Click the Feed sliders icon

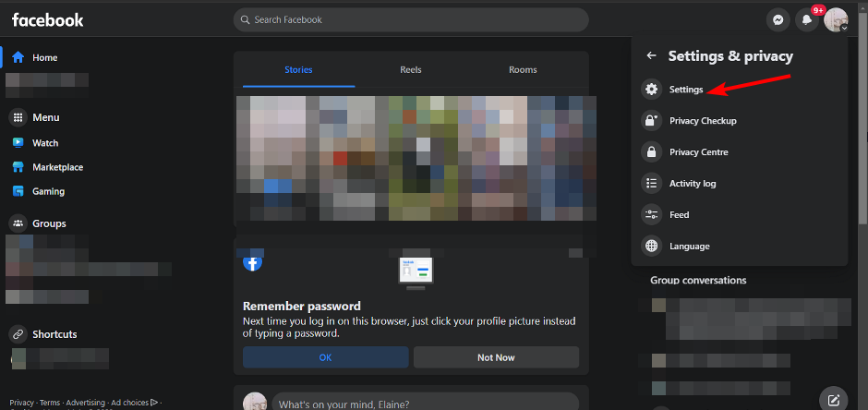pos(652,214)
